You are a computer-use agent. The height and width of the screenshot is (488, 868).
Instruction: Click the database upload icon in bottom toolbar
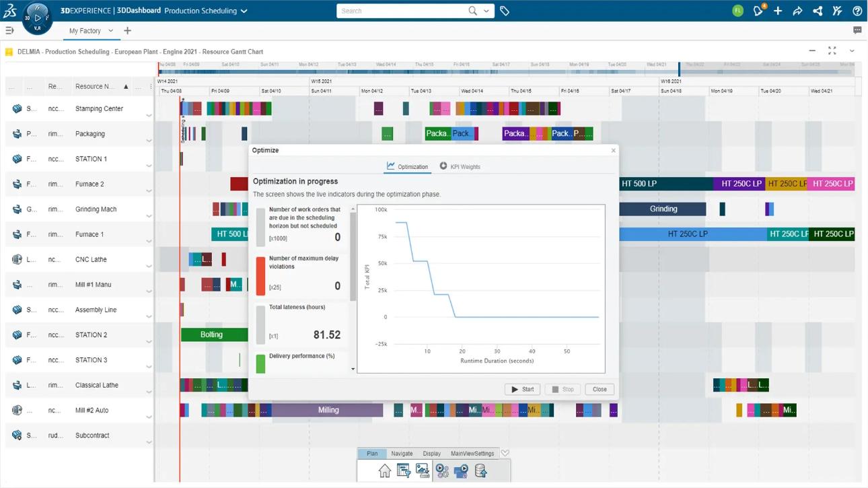click(x=480, y=471)
